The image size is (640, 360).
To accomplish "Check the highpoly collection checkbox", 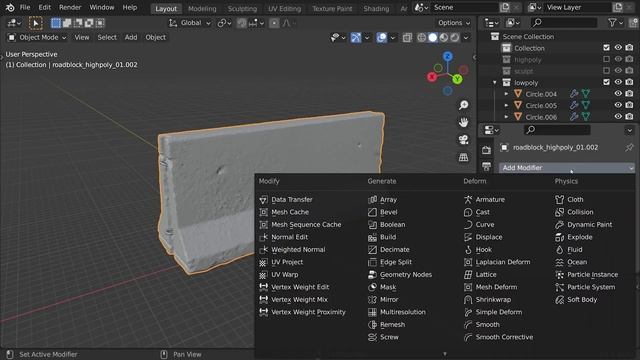I will 606,59.
